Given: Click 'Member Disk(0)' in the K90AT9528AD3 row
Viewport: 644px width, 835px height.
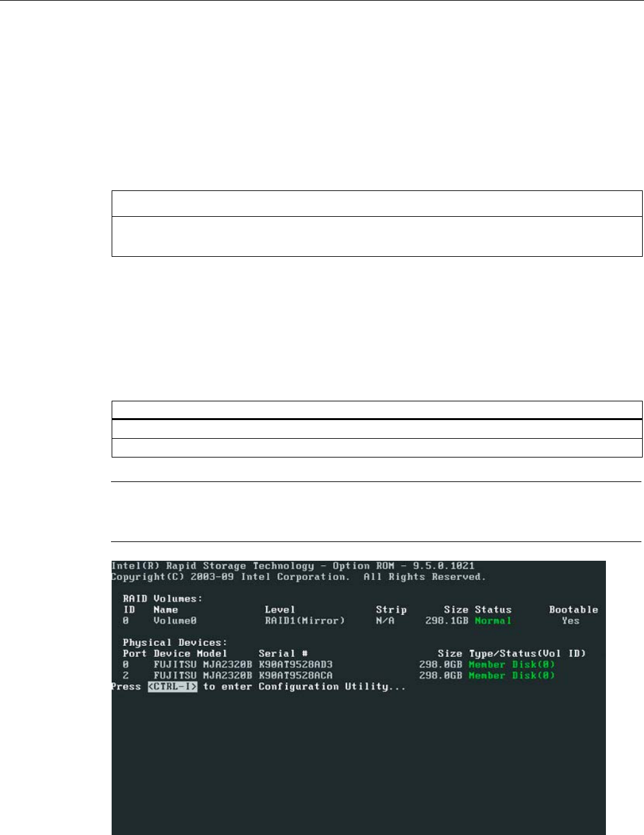Looking at the screenshot, I should 512,665.
